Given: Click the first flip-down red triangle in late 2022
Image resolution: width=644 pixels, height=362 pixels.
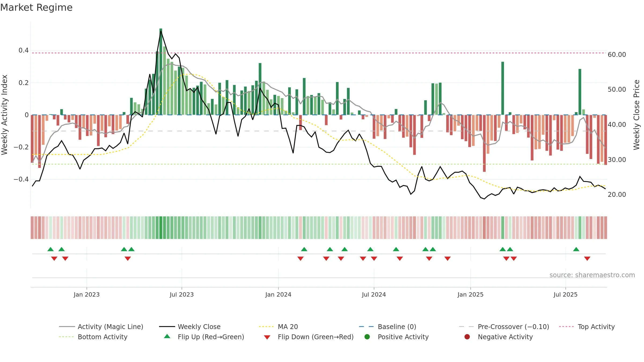Looking at the screenshot, I should 54,258.
